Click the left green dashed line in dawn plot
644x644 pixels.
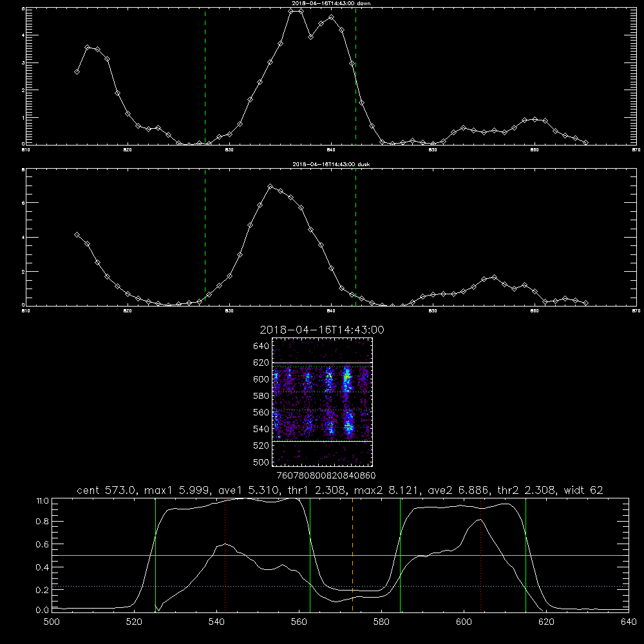[x=205, y=77]
